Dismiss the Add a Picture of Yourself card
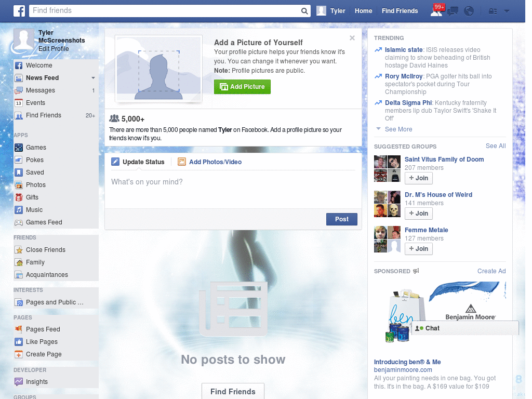Screen dimensions: 532x399 pos(352,38)
